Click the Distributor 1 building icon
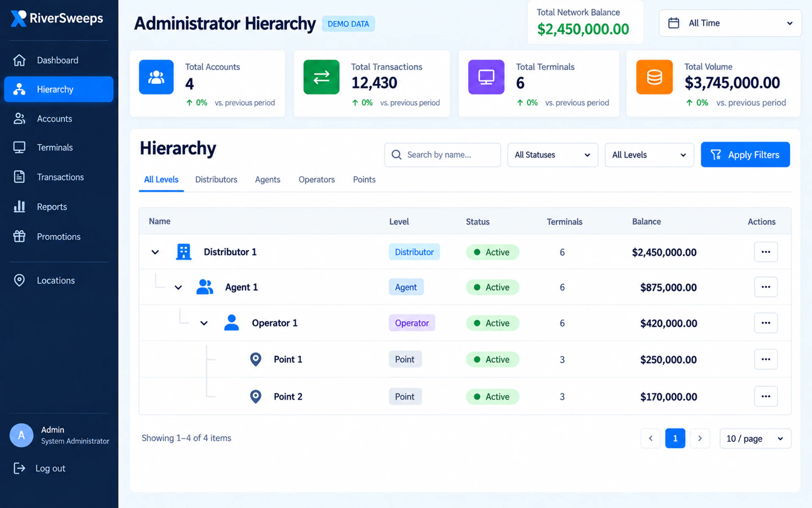Image resolution: width=812 pixels, height=508 pixels. click(x=184, y=252)
